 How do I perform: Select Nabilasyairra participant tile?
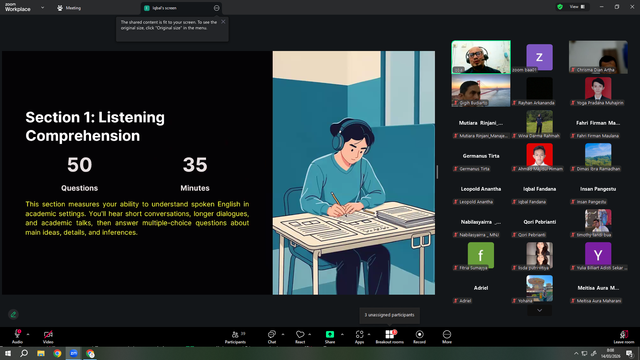click(481, 222)
